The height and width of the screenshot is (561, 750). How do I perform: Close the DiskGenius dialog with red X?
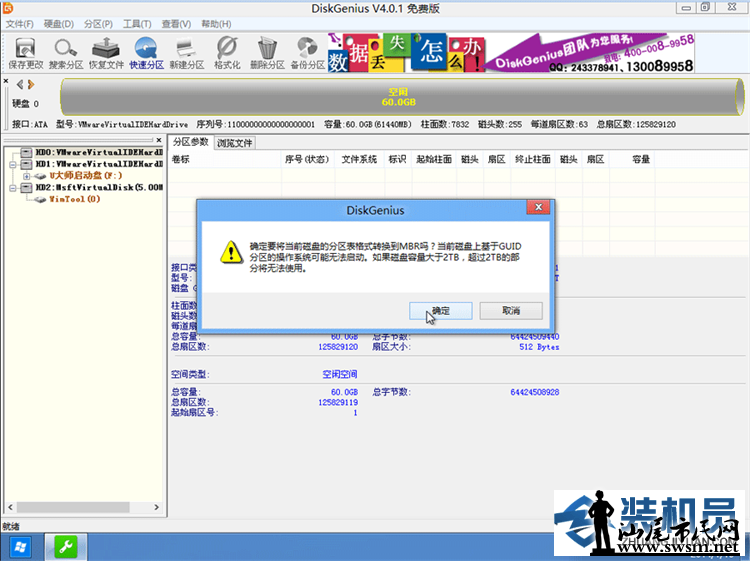pos(539,207)
